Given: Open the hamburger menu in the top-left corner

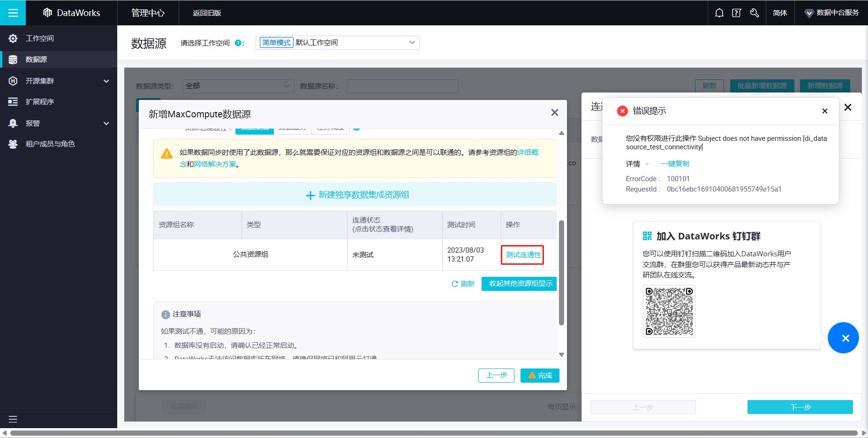Looking at the screenshot, I should click(x=13, y=13).
